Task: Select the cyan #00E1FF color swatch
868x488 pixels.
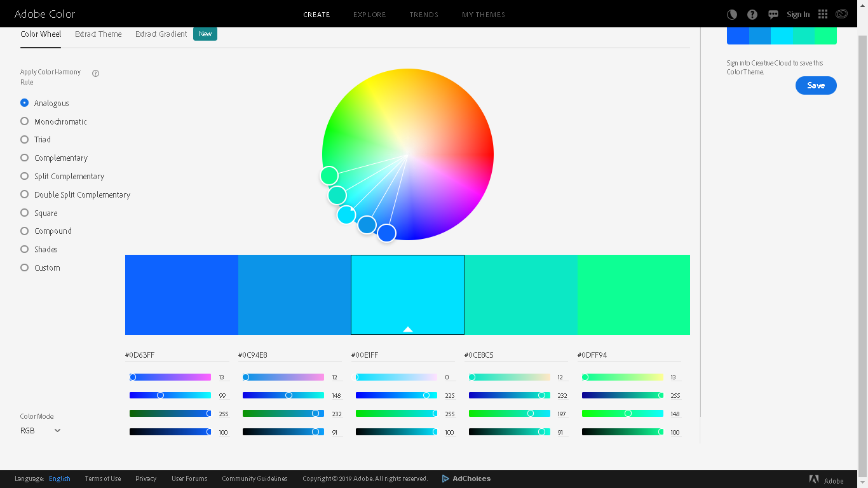Action: [408, 295]
